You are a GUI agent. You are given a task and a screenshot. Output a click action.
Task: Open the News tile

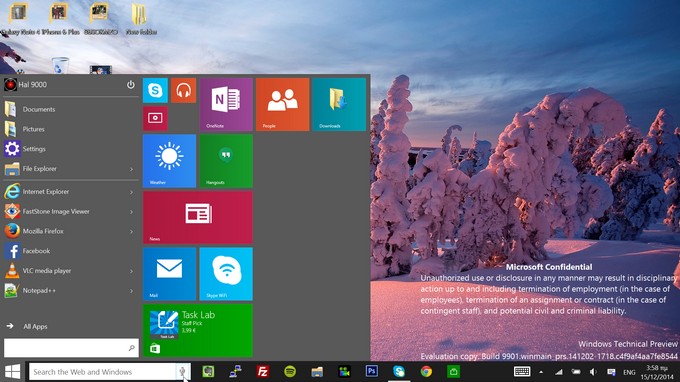tap(198, 217)
